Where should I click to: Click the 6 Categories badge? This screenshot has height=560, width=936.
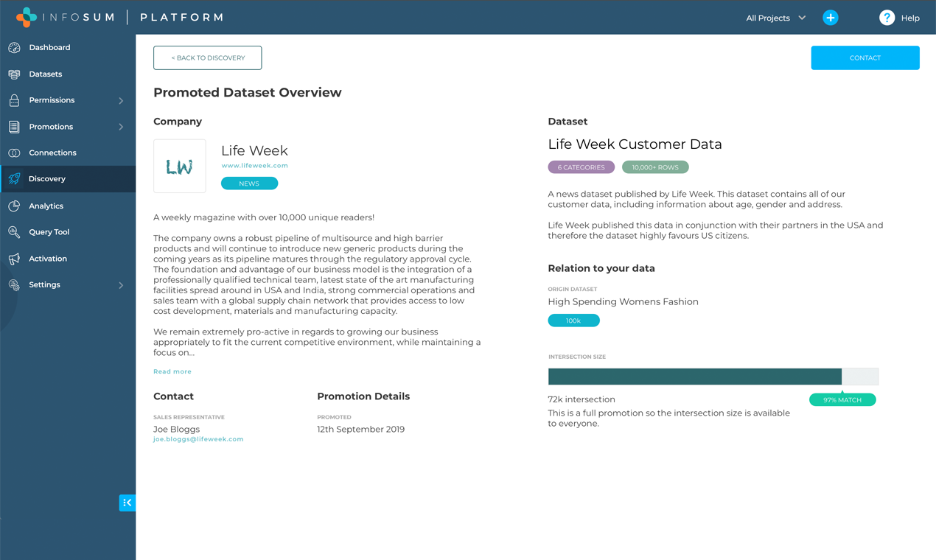tap(581, 167)
